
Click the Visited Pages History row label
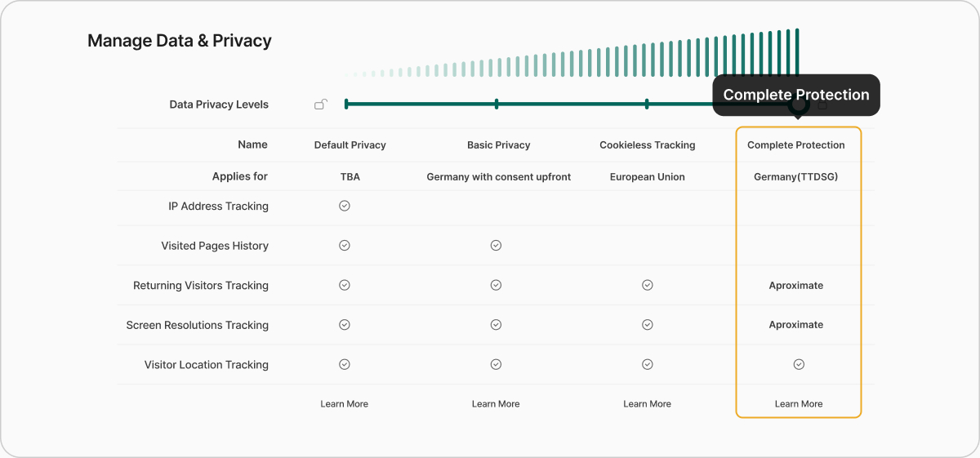[x=215, y=246]
